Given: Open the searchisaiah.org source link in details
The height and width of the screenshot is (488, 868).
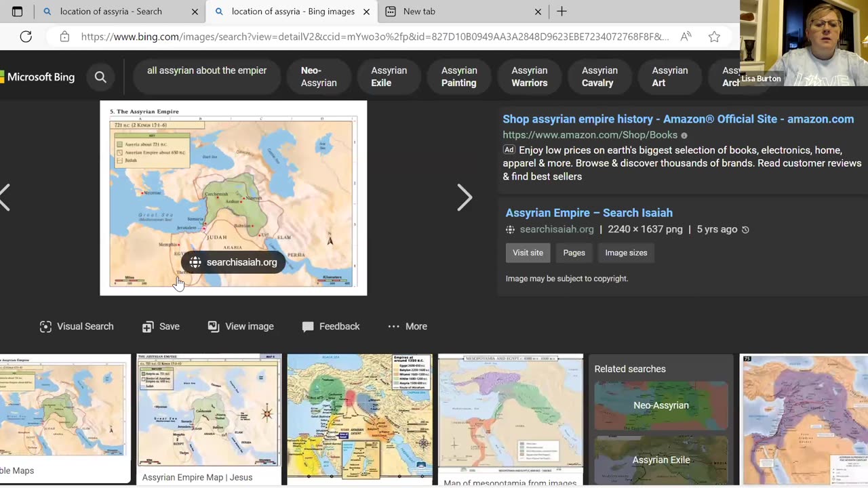Looking at the screenshot, I should point(557,230).
